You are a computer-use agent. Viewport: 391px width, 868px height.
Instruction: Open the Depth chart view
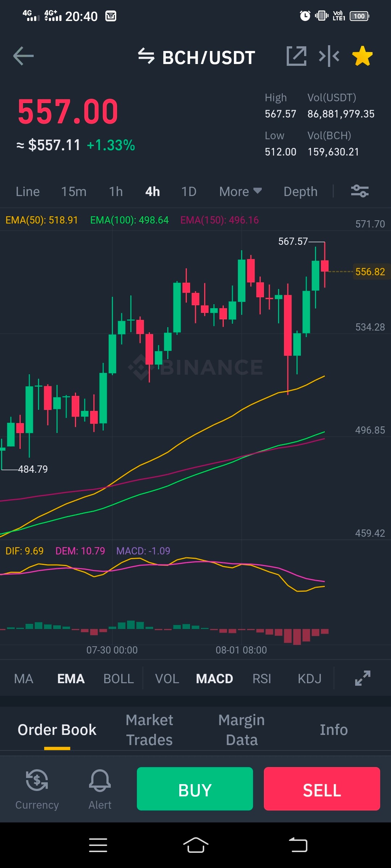coord(300,191)
